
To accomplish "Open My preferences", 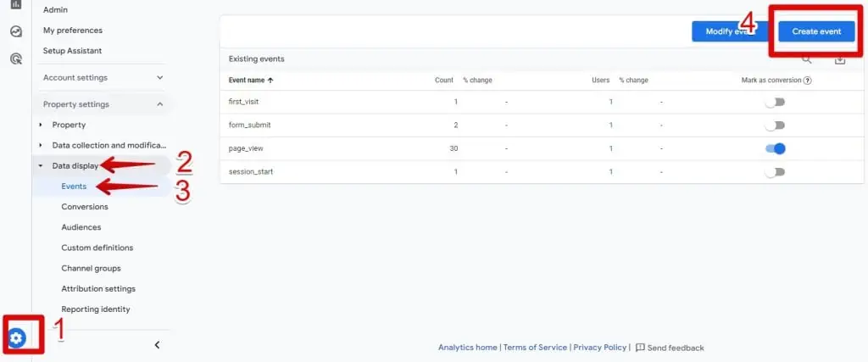I will point(73,31).
